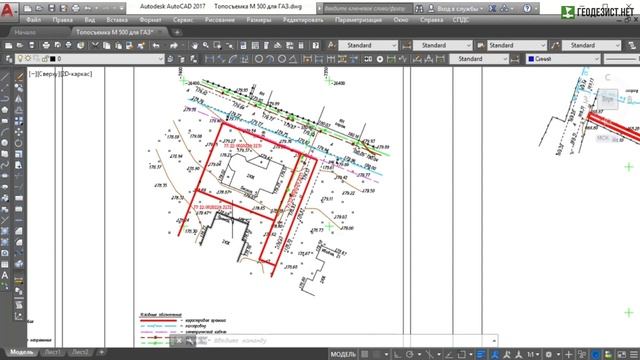Click the Linear Dimension icon
This screenshot has width=640, height=360.
[x=209, y=59]
